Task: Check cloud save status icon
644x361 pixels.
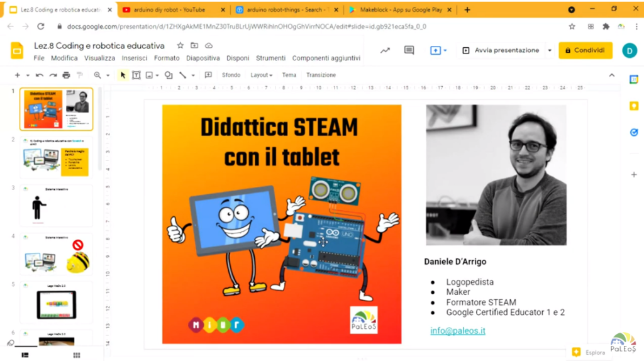Action: [209, 45]
